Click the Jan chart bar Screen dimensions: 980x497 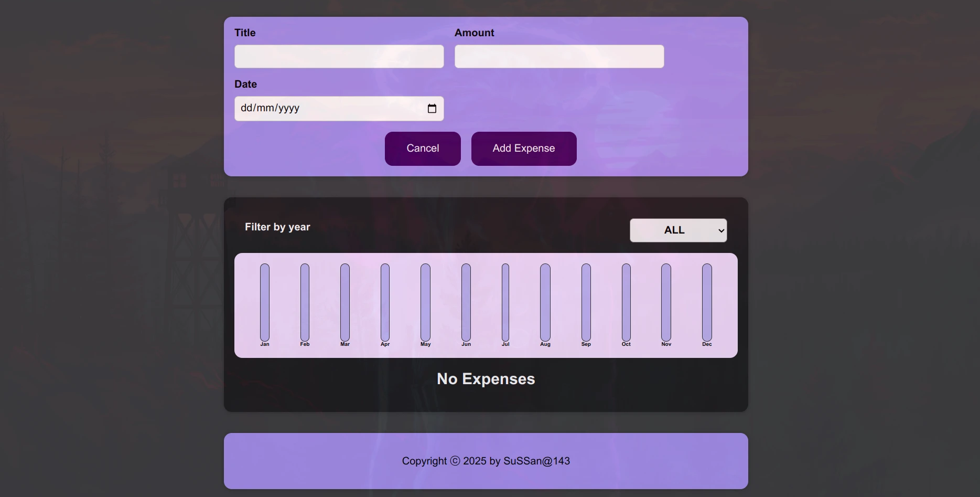pyautogui.click(x=265, y=302)
